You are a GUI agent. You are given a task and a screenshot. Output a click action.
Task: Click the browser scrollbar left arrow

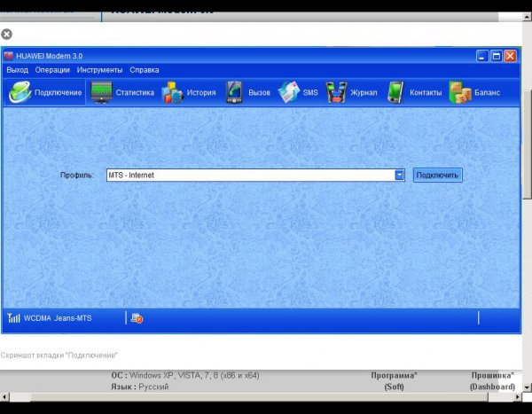[x=4, y=396]
